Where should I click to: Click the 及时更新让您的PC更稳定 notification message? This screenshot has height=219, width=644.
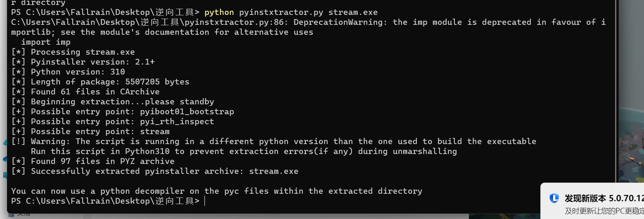(x=604, y=211)
